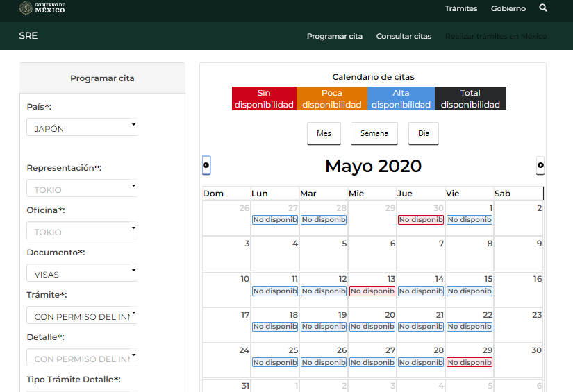Click No disponible event on May 19
Screen dimensions: 573x392
tap(324, 327)
